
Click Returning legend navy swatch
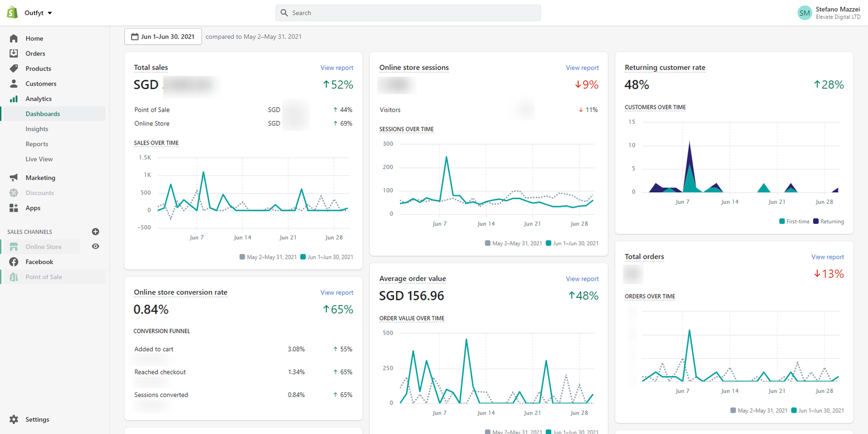pos(816,222)
